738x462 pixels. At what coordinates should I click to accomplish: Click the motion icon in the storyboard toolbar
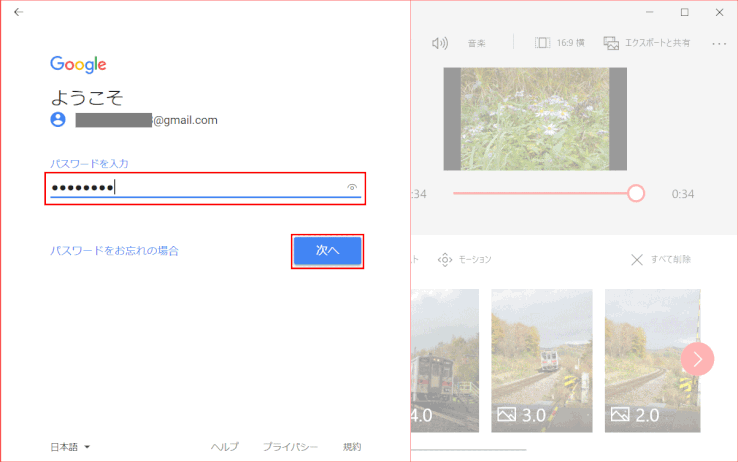pyautogui.click(x=445, y=260)
